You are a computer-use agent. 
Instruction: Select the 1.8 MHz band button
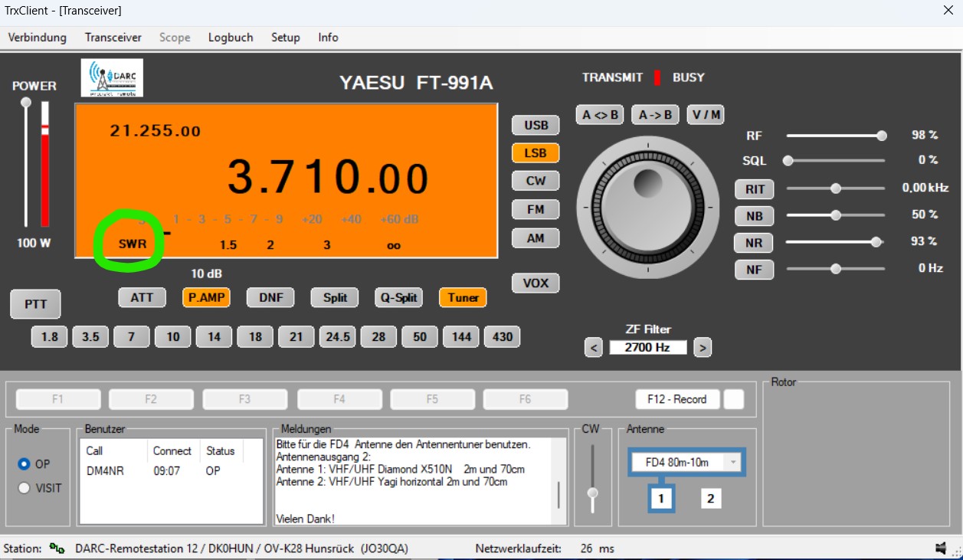coord(49,337)
